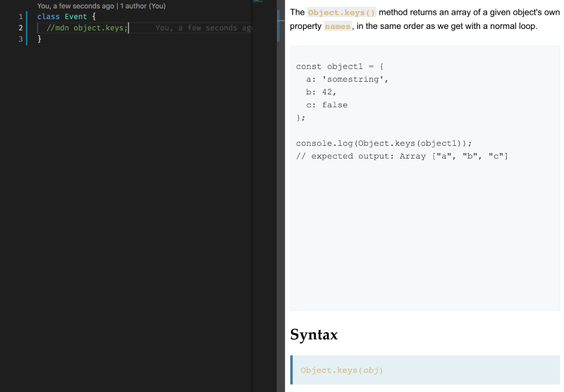Click the '//mdn object.keys;' comment text
This screenshot has width=564, height=392.
(87, 27)
